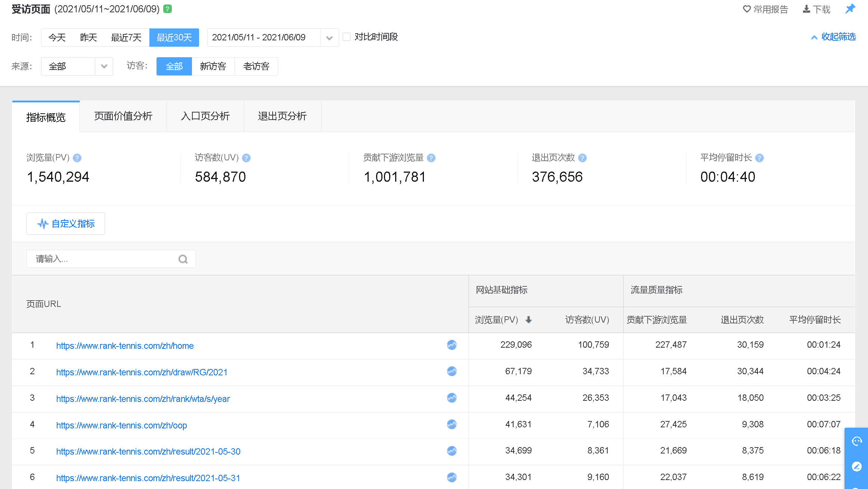Select 最近7天 time range option
The height and width of the screenshot is (489, 868).
[x=126, y=37]
